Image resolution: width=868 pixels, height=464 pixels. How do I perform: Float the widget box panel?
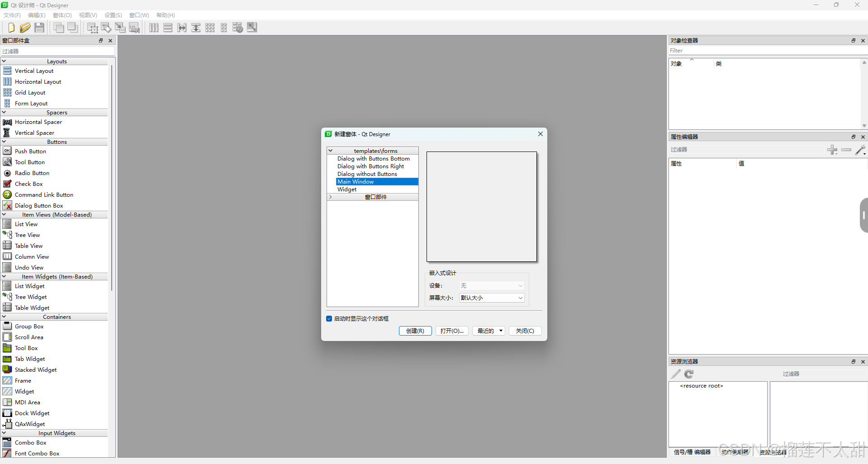[101, 41]
